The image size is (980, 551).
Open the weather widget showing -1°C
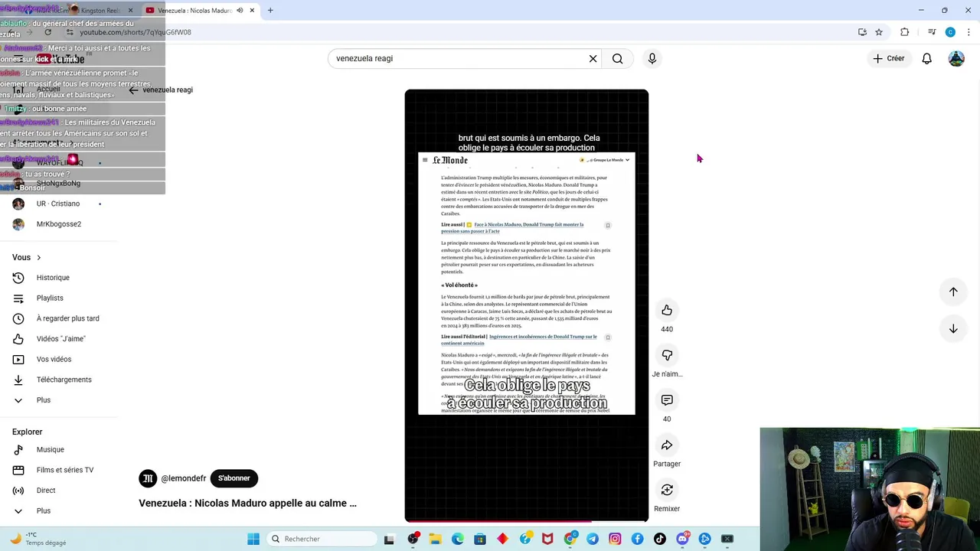click(38, 539)
